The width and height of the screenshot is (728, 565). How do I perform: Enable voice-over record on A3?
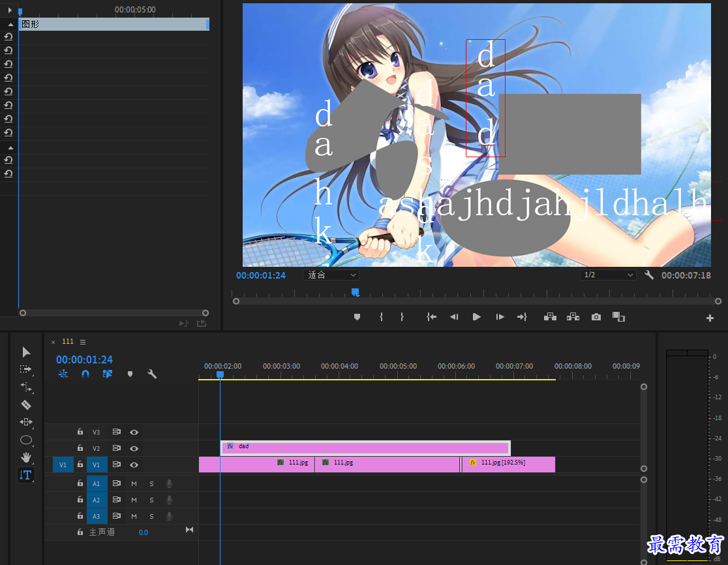(170, 516)
